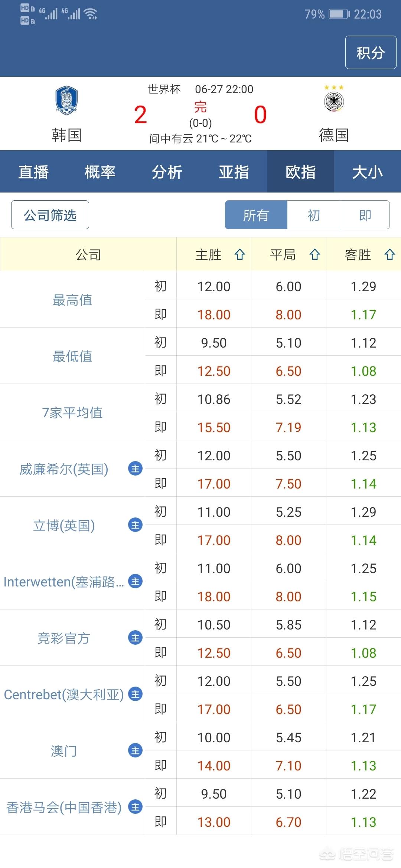Switch the filter to 初 odds

pyautogui.click(x=314, y=215)
